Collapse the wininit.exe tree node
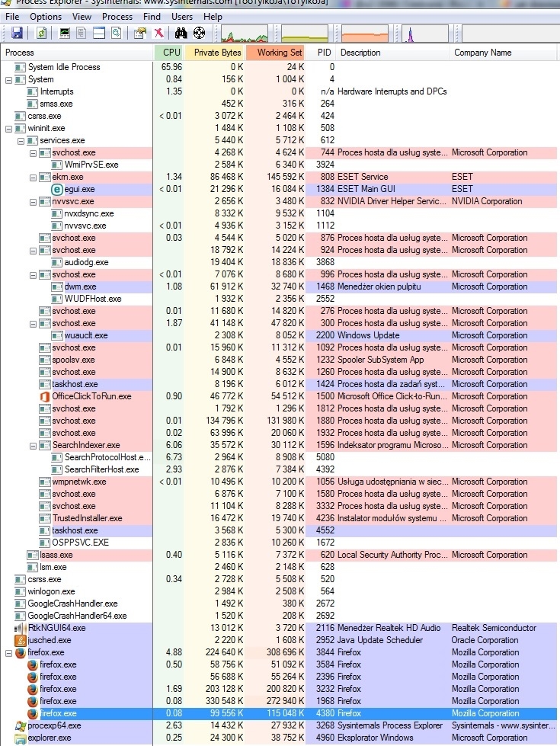The image size is (560, 746). tap(8, 129)
